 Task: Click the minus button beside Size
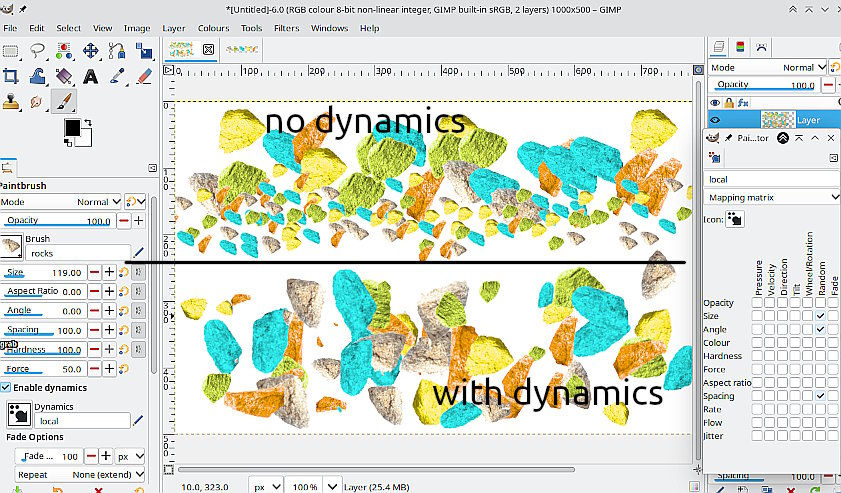click(x=94, y=272)
